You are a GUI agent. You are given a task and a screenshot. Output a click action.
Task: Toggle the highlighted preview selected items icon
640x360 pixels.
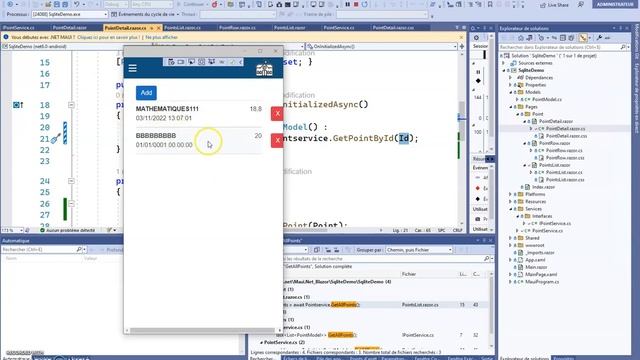[x=583, y=38]
